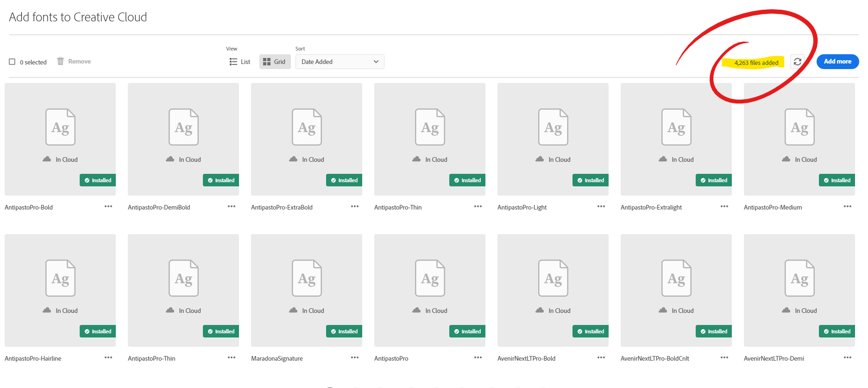
Task: Click the font name 'AvenirNextLTPro-Demi'
Action: tap(774, 358)
